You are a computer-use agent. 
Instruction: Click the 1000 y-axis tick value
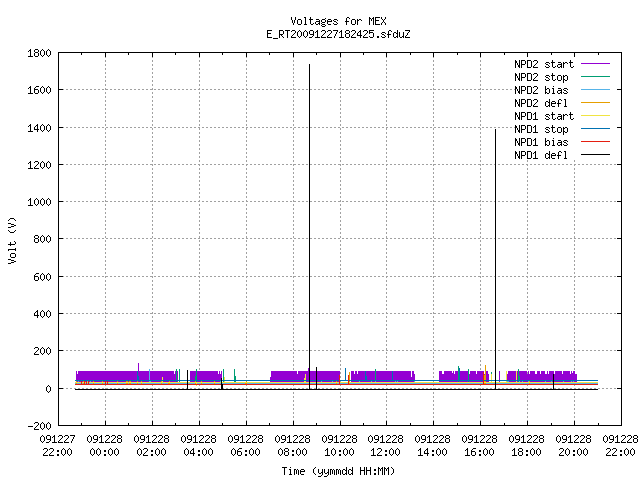(40, 202)
